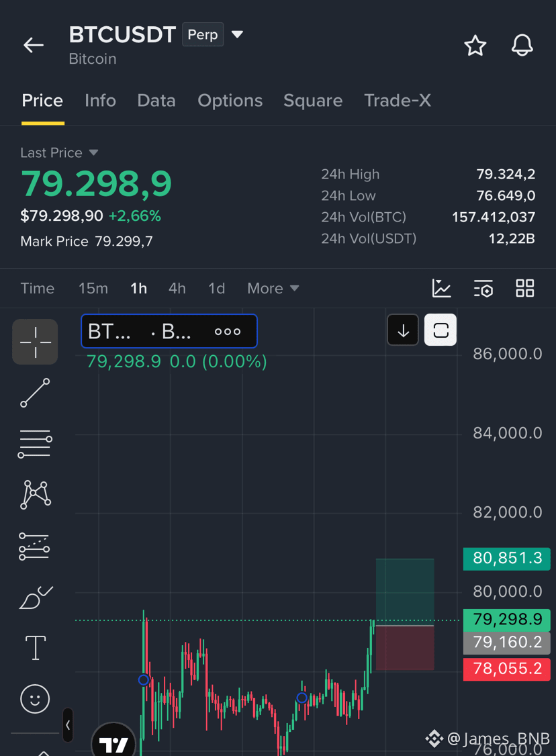This screenshot has width=556, height=756.
Task: Select the Time chart interval
Action: click(37, 288)
